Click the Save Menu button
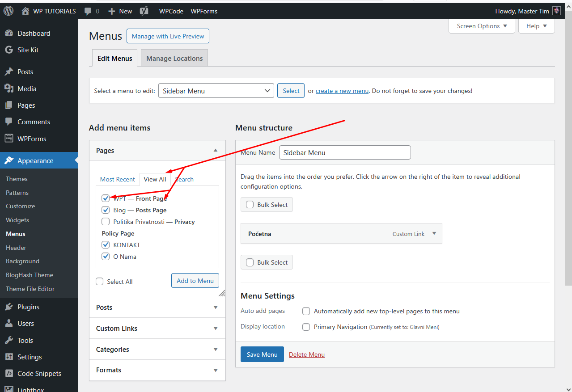 pos(262,354)
